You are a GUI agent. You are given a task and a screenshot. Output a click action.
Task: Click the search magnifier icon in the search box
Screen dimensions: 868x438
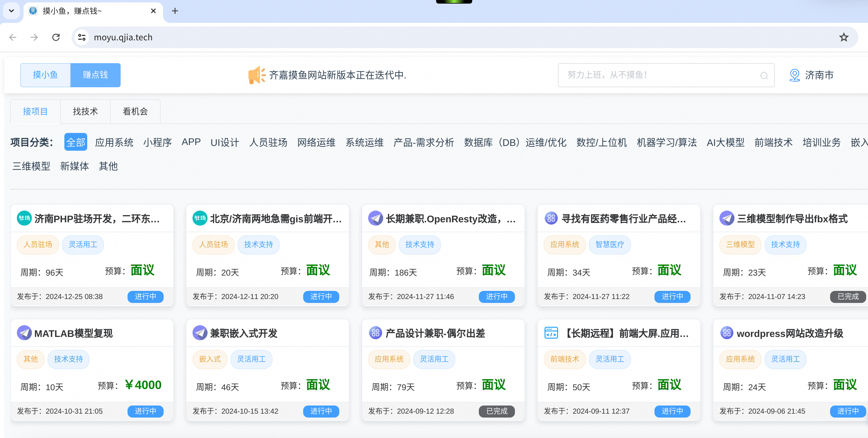click(x=764, y=76)
